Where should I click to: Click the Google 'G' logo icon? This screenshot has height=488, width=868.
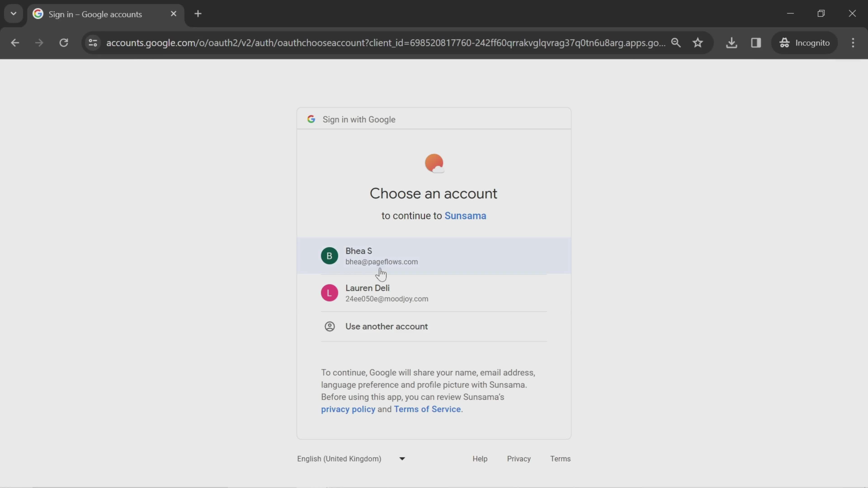(311, 119)
